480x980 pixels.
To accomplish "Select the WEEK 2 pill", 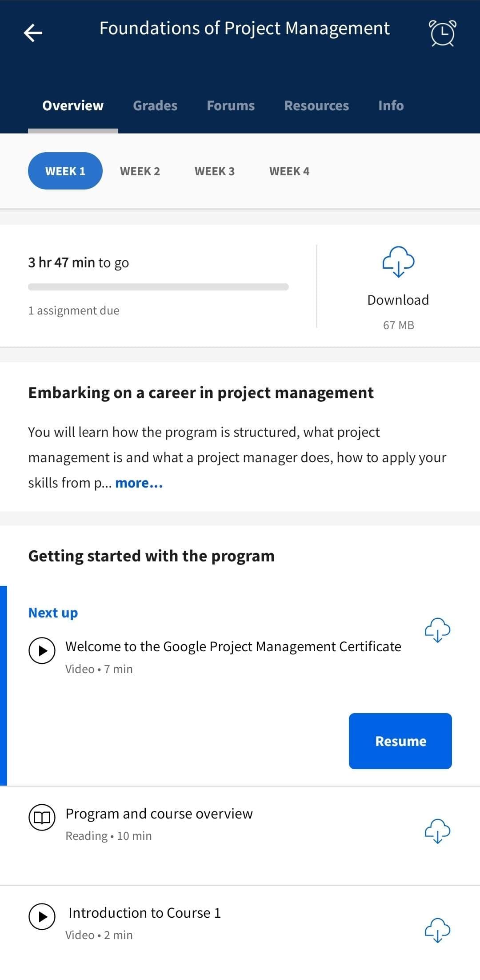I will [x=140, y=171].
